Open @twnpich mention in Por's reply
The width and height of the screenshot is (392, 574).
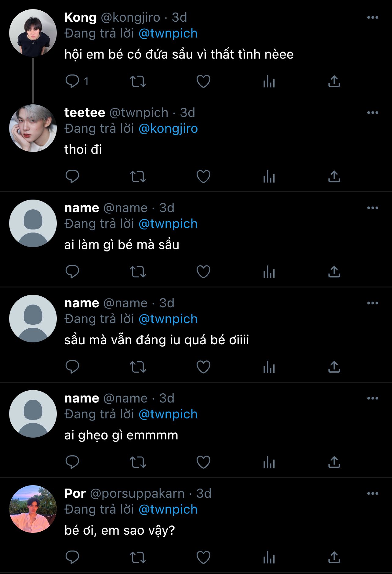pyautogui.click(x=168, y=510)
